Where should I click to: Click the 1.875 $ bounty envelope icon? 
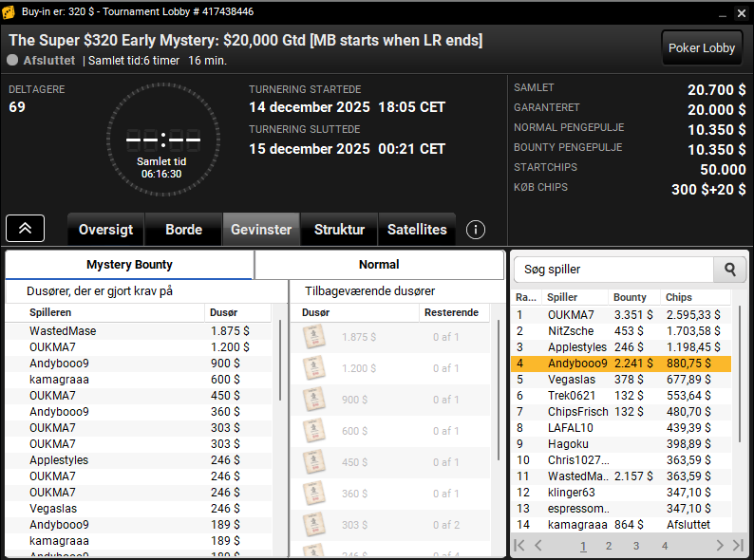(314, 337)
